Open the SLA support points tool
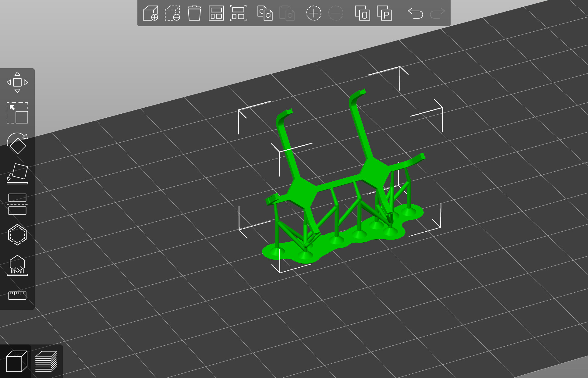This screenshot has height=378, width=588. click(x=17, y=265)
